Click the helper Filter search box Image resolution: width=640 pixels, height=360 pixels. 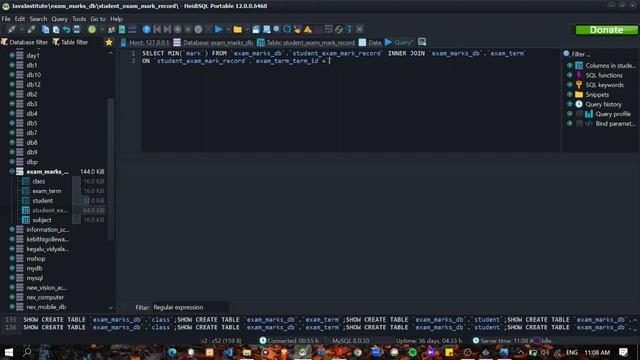click(600, 54)
